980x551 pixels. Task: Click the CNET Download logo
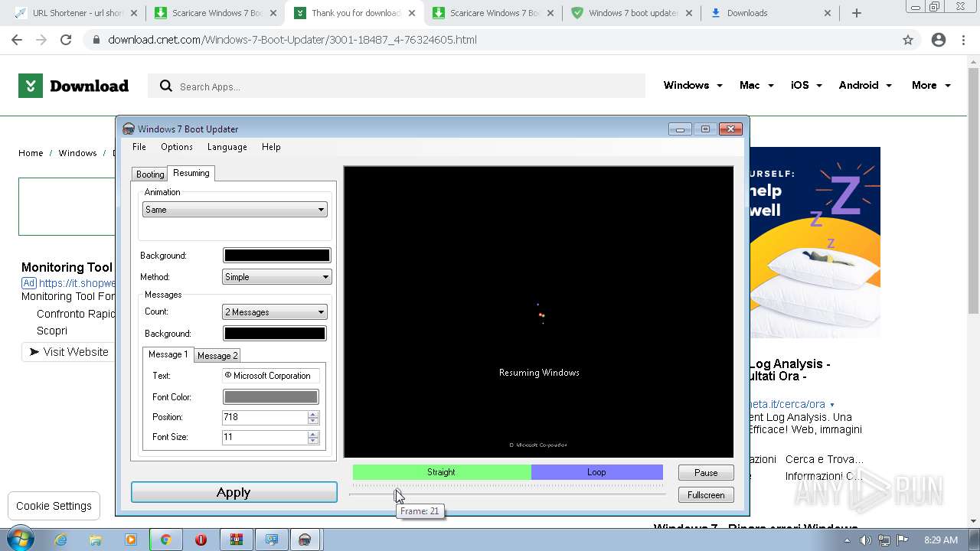(73, 86)
